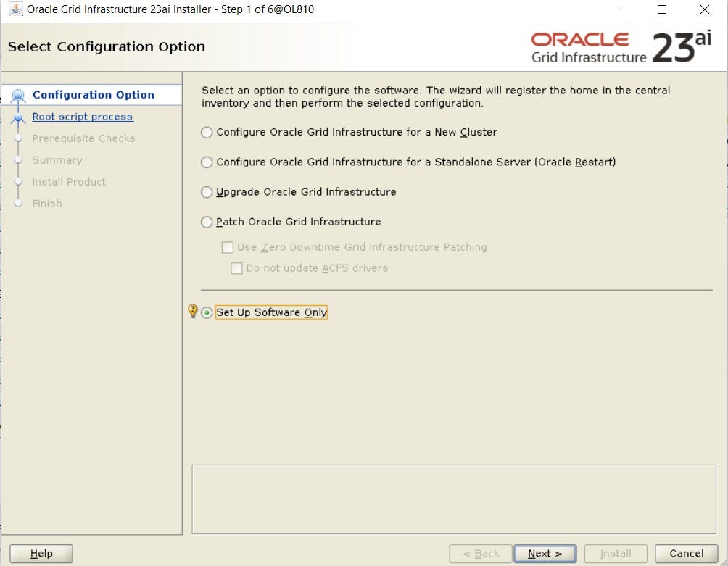728x566 pixels.
Task: Open the Root script process sidebar link
Action: [82, 116]
